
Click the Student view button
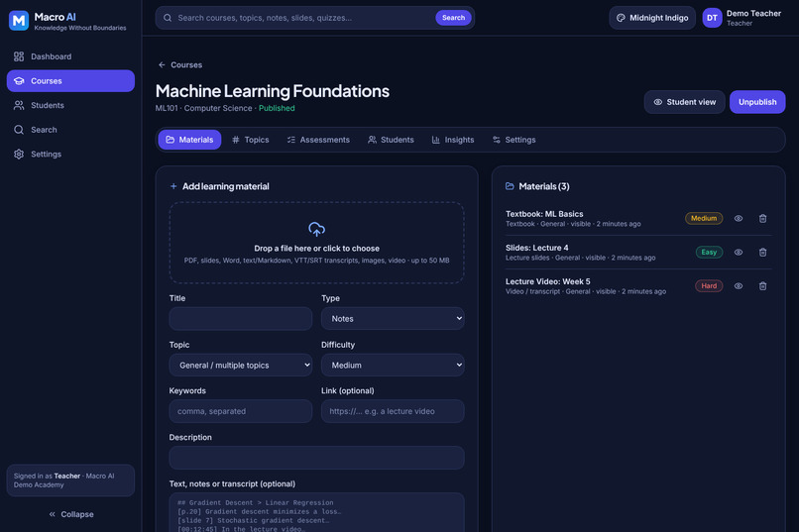pyautogui.click(x=684, y=102)
